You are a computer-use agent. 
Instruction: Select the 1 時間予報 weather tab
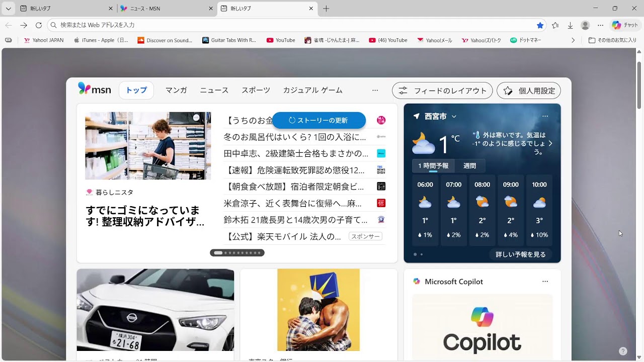tap(433, 165)
